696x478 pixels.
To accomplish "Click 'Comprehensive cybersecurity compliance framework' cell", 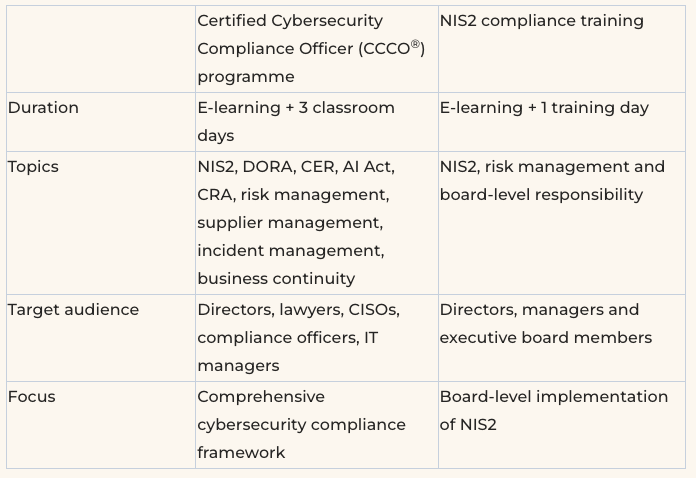I will (300, 425).
